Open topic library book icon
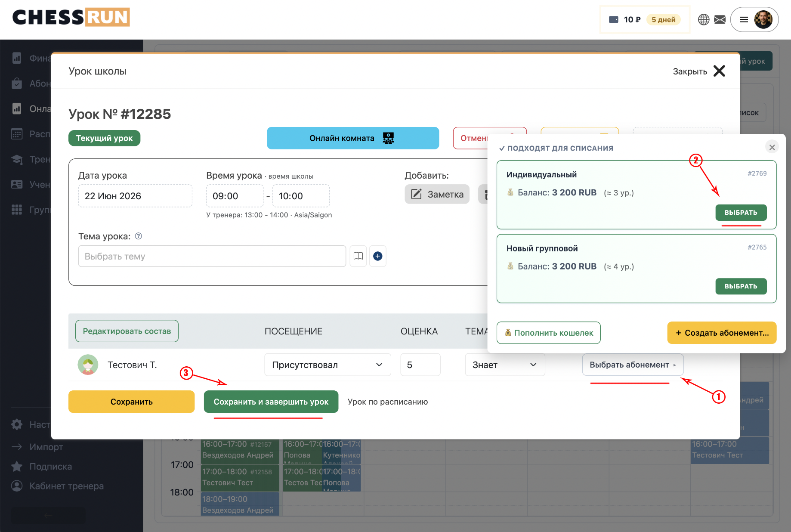 coord(358,256)
